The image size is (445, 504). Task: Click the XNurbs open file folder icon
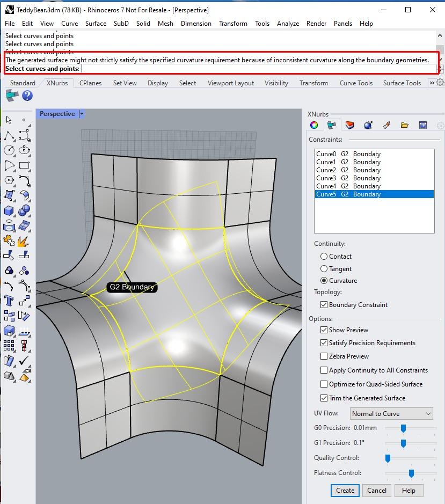(405, 125)
